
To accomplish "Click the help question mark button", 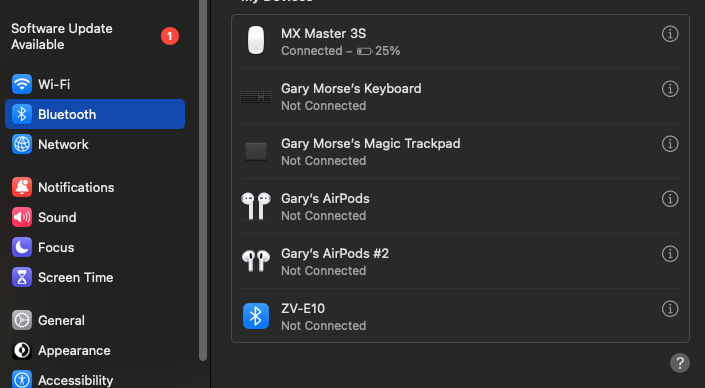I will tap(680, 363).
